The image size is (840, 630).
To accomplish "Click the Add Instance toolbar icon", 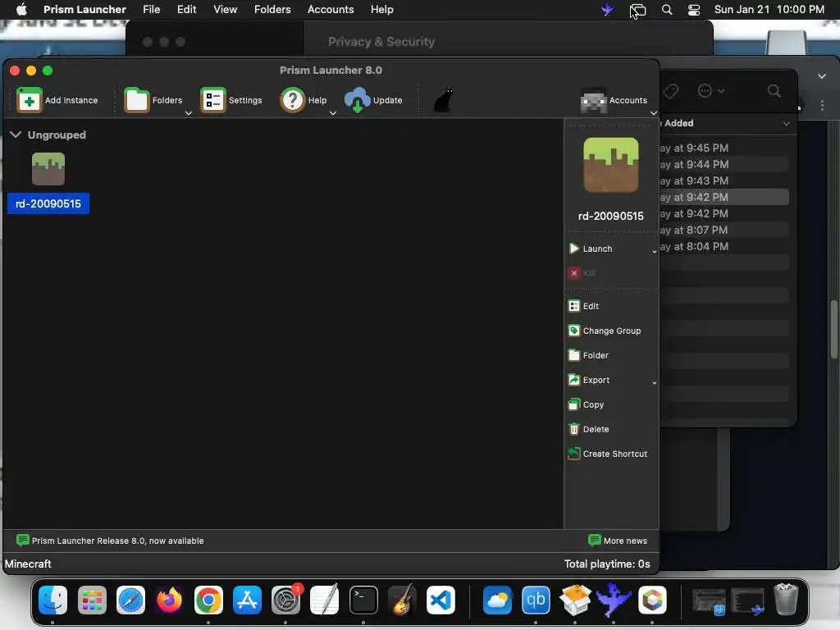I will click(x=29, y=100).
